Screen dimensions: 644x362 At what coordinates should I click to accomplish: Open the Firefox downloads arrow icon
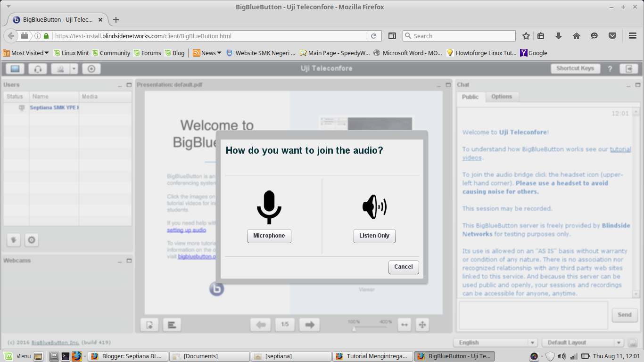pos(559,36)
